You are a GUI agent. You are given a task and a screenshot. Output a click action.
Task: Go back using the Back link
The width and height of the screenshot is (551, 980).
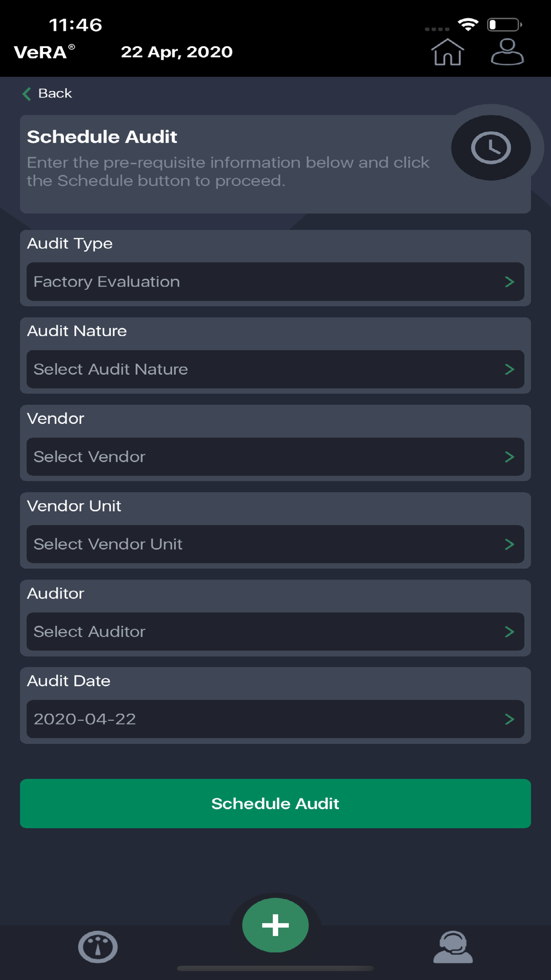(x=55, y=94)
